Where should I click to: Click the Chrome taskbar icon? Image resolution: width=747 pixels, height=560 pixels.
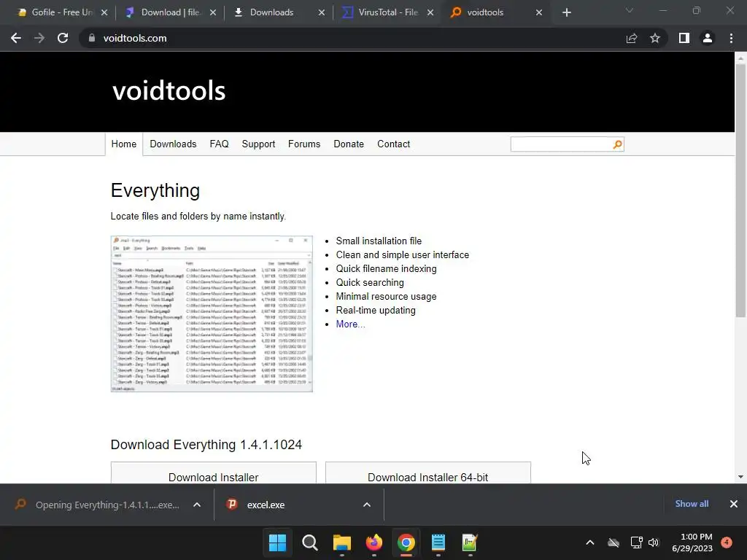pyautogui.click(x=406, y=542)
